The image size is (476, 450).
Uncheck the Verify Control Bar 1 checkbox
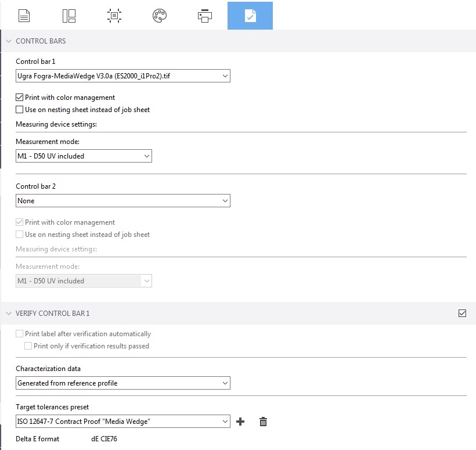tap(462, 313)
